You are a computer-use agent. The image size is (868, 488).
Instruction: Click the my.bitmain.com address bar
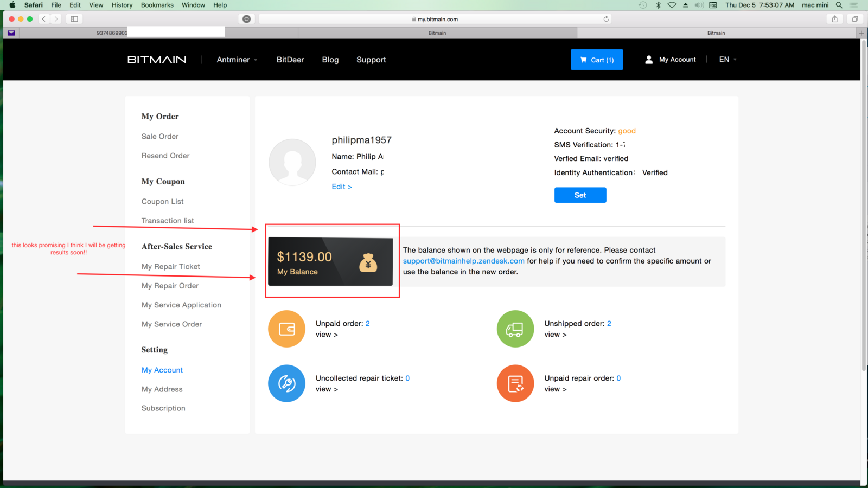pos(436,19)
